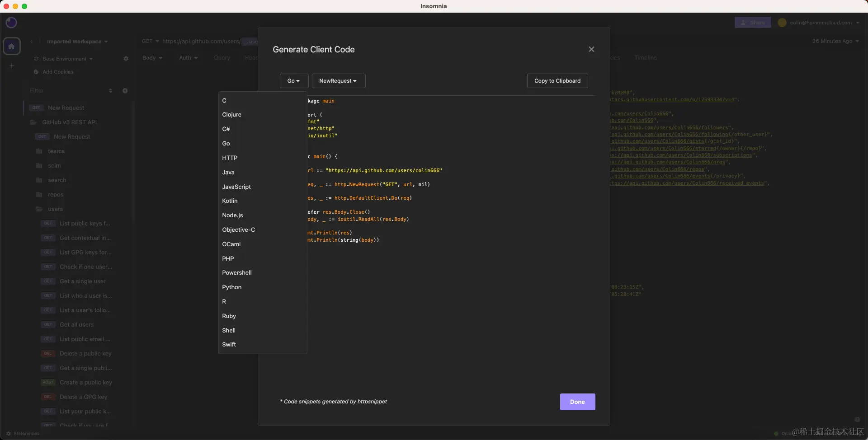Click the Add Cookies cookie icon
This screenshot has width=868, height=440.
[x=36, y=72]
